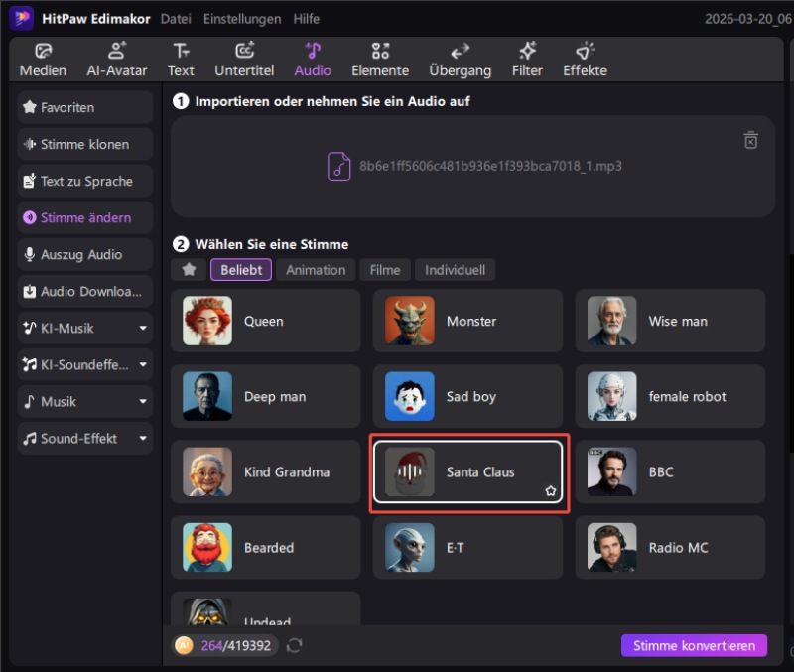Expand the KI-Soundeffekte section
This screenshot has height=672, width=794.
point(143,365)
